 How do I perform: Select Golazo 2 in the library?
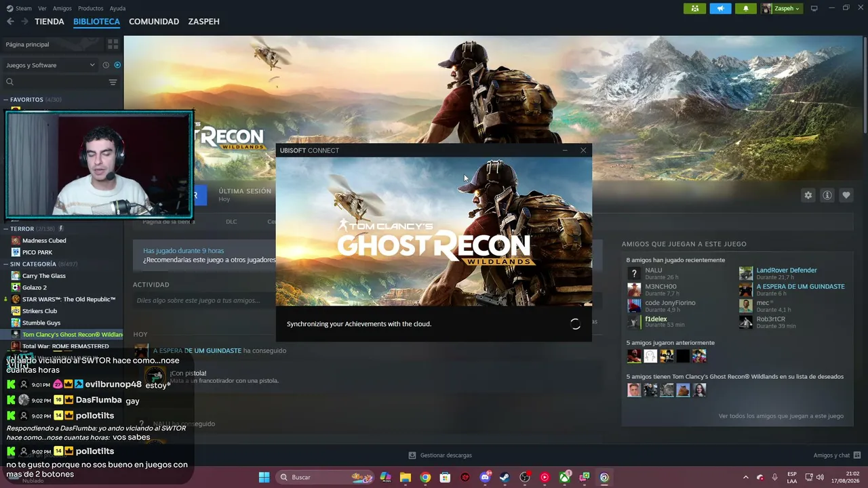35,287
